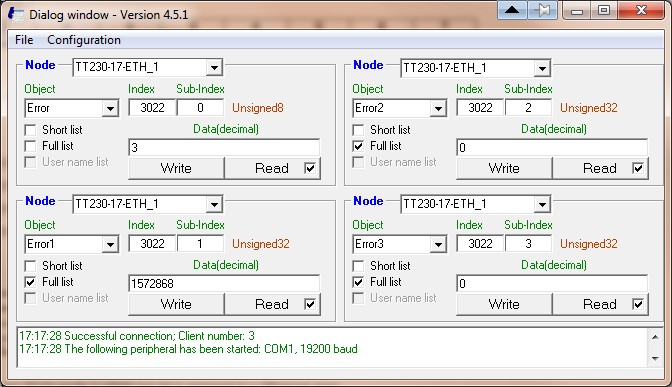Click Data field in Error2 panel
The width and height of the screenshot is (672, 387).
(x=552, y=147)
